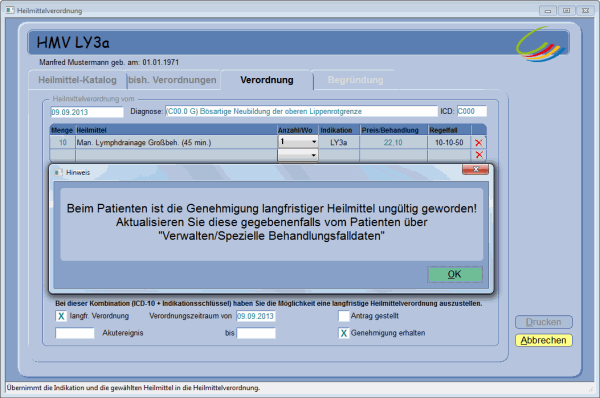Click the HMV LY3a heading
Viewport: 600px width, 398px height.
pos(73,42)
